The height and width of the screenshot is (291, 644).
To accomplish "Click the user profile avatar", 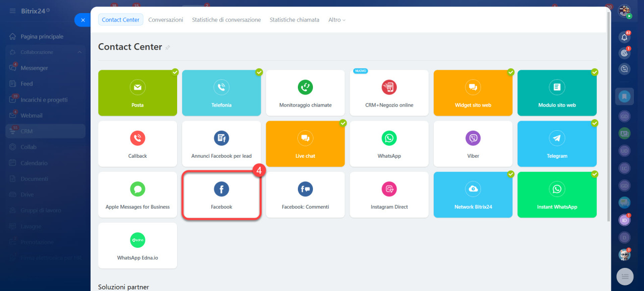I will coord(624,11).
